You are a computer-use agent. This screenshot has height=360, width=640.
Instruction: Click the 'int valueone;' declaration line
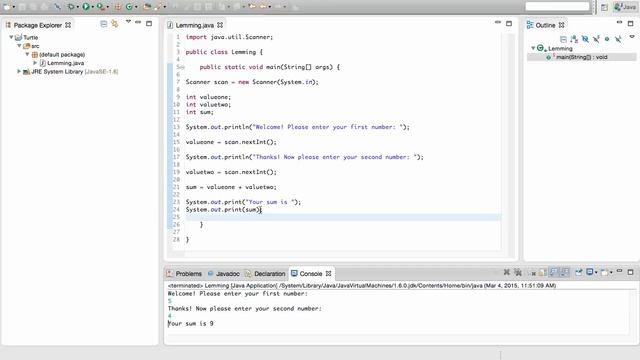(x=208, y=97)
